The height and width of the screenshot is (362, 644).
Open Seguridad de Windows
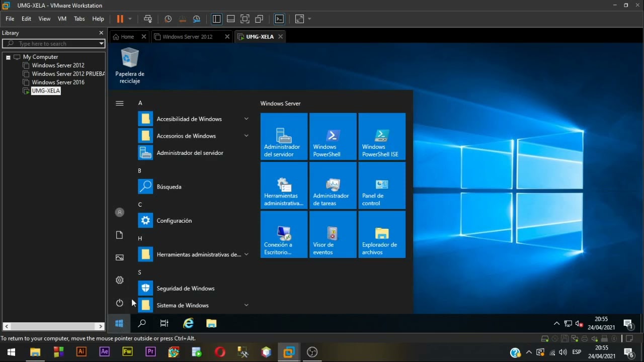click(x=193, y=289)
